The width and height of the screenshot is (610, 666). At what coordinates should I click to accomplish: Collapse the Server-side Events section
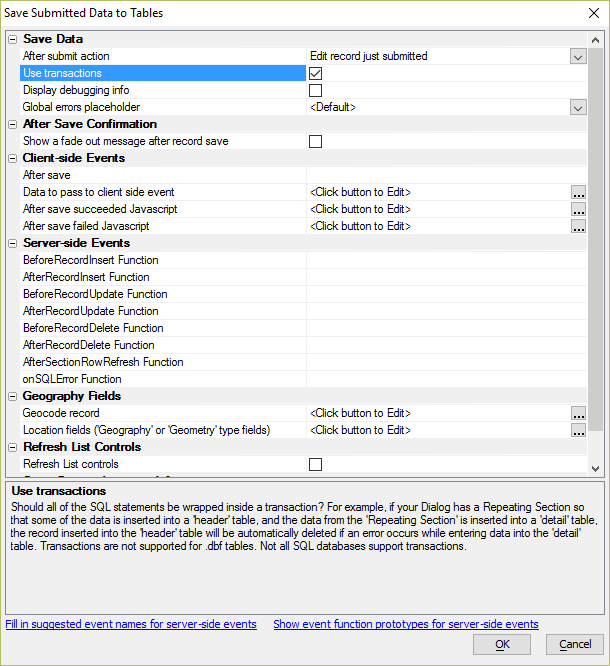tap(13, 243)
